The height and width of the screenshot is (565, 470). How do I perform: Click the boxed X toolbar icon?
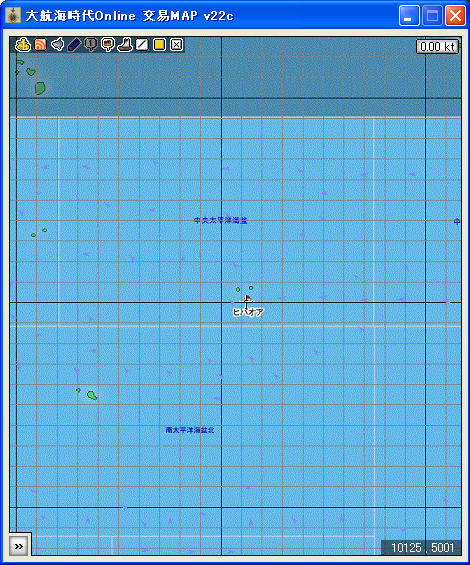(176, 45)
